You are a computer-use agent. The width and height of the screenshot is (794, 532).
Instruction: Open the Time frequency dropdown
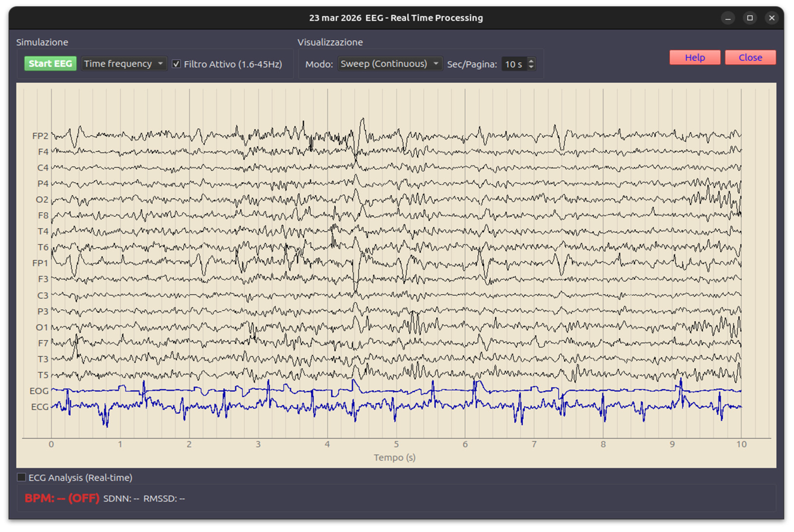[x=124, y=64]
